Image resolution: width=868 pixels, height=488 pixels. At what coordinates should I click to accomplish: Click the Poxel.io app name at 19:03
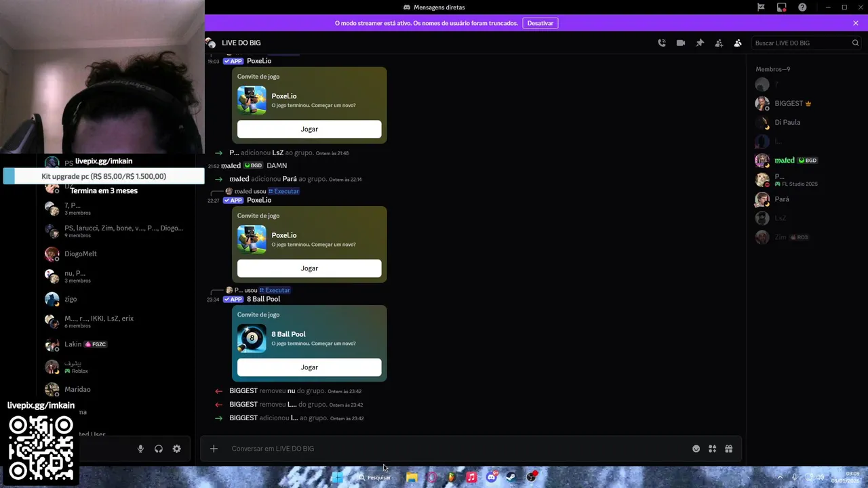click(259, 61)
